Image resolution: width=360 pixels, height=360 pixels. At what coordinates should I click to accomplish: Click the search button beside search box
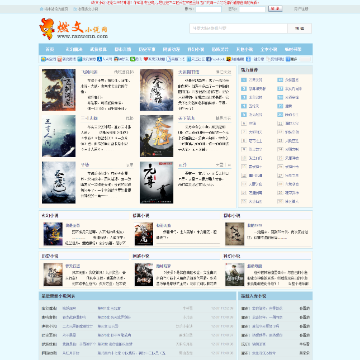(x=299, y=28)
